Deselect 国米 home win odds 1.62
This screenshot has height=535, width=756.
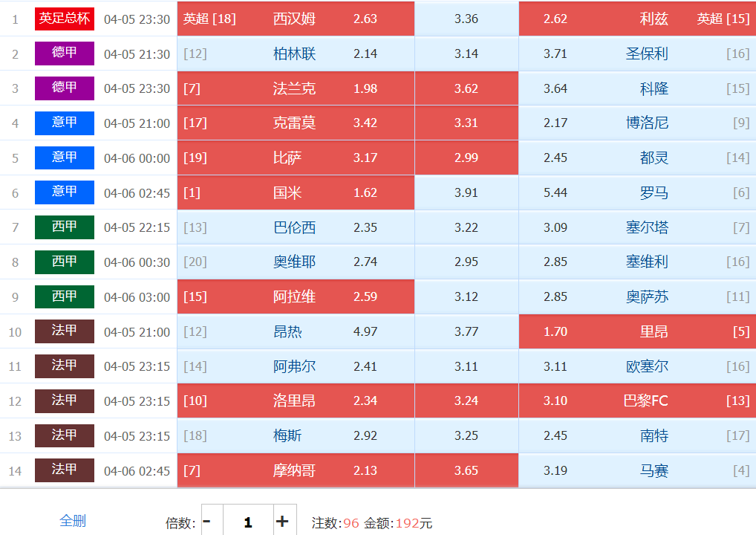[365, 192]
